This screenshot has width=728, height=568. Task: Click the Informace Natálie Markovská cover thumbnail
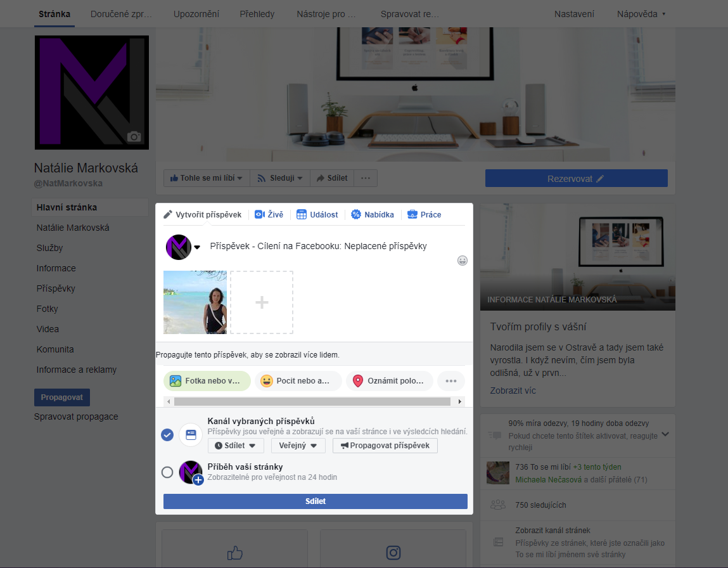tap(578, 257)
